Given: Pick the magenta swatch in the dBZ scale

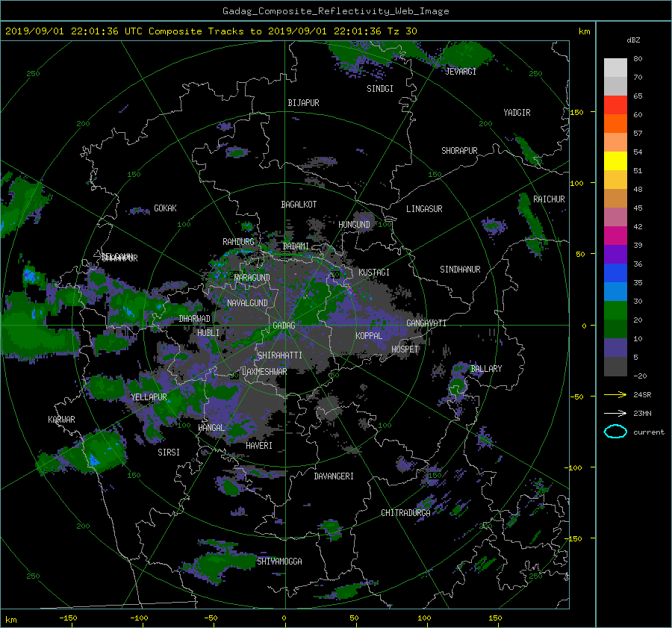Looking at the screenshot, I should (615, 236).
